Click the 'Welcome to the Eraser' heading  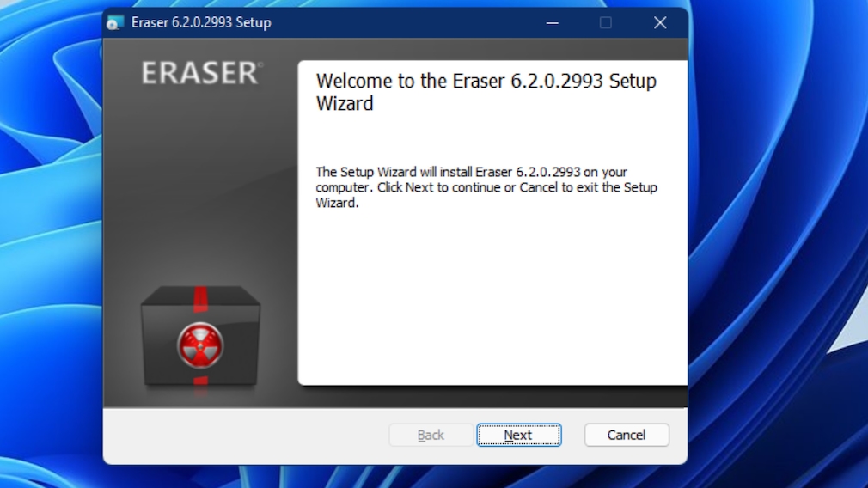click(486, 92)
